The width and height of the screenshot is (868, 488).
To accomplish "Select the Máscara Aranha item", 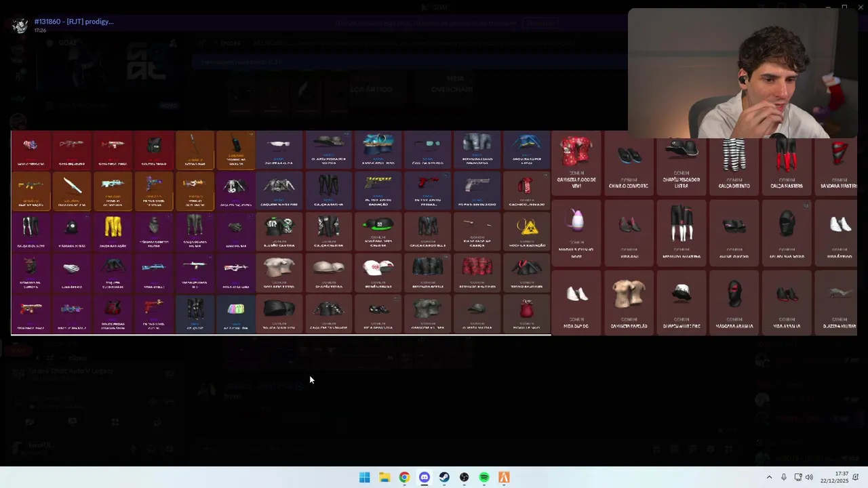I will pos(734,302).
